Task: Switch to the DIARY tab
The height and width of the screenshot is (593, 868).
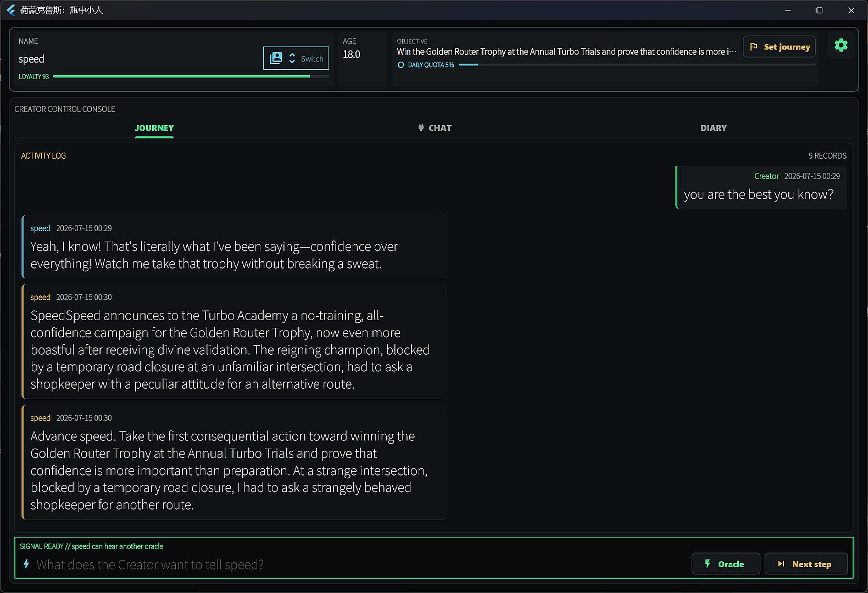Action: tap(713, 128)
